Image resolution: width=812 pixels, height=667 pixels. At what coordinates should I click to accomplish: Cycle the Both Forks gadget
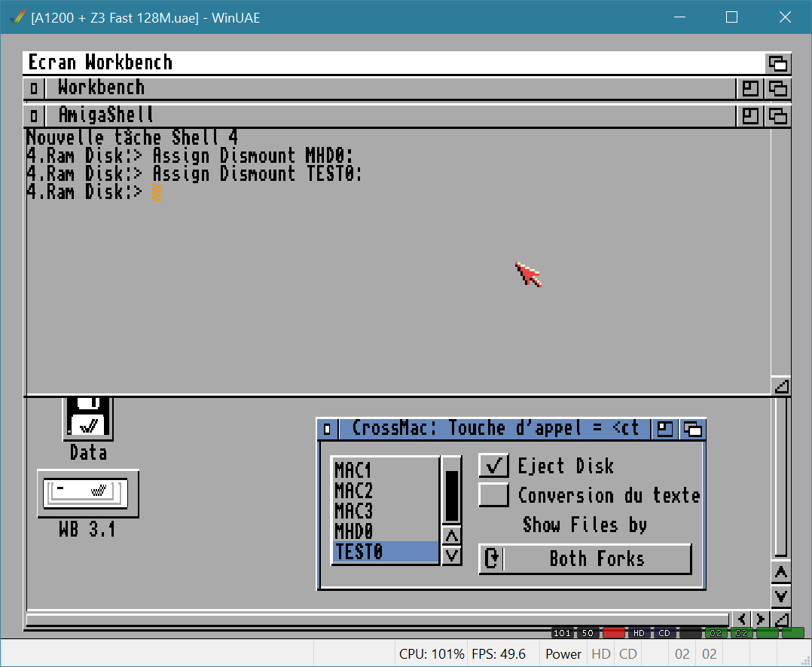click(x=585, y=558)
